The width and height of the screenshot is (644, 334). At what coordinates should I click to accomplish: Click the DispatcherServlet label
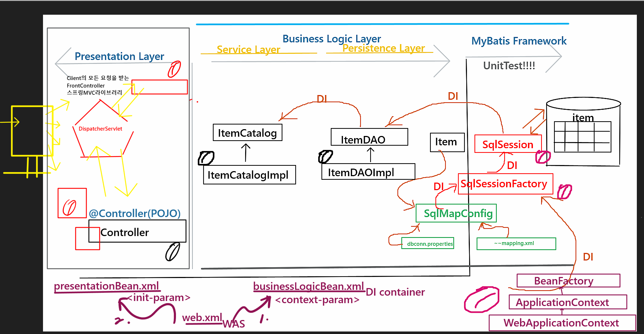tap(100, 129)
